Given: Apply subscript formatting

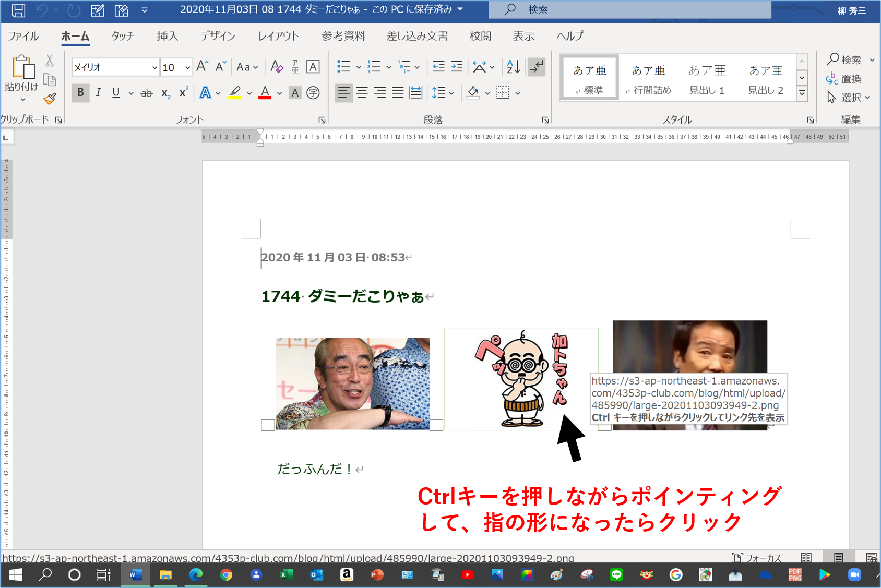Looking at the screenshot, I should click(x=165, y=93).
